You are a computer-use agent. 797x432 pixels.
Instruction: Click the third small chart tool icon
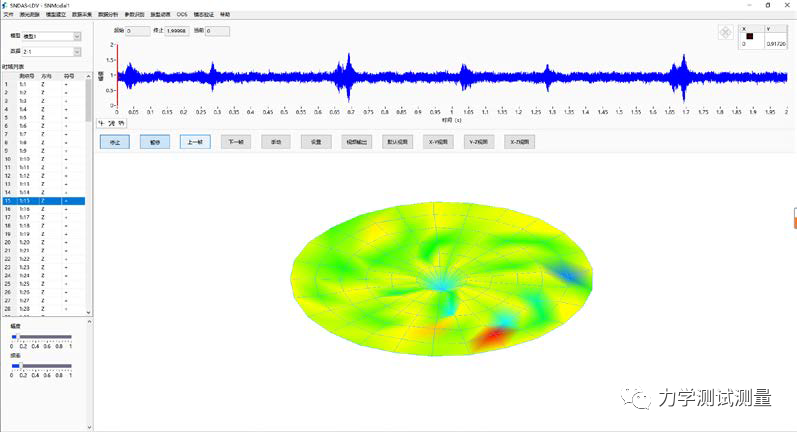pos(121,123)
